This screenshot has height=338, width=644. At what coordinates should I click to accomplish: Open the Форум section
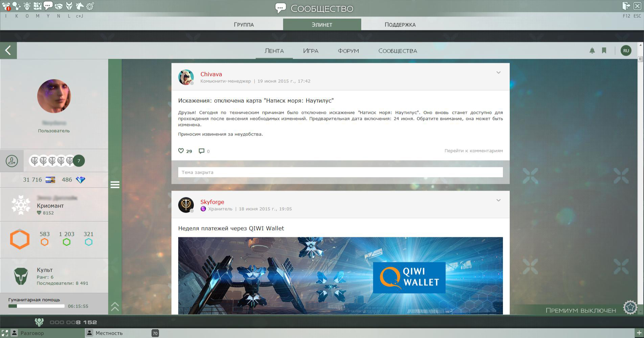(x=348, y=51)
